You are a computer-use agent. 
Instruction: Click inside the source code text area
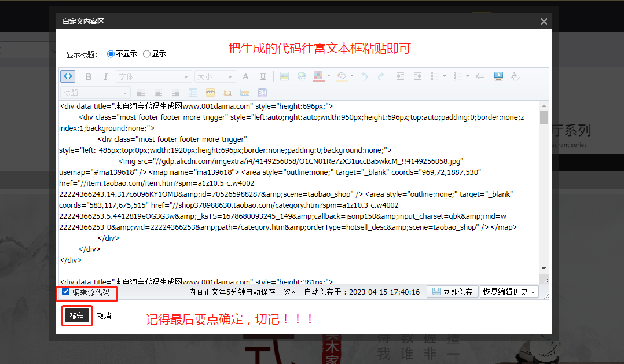[x=299, y=192]
